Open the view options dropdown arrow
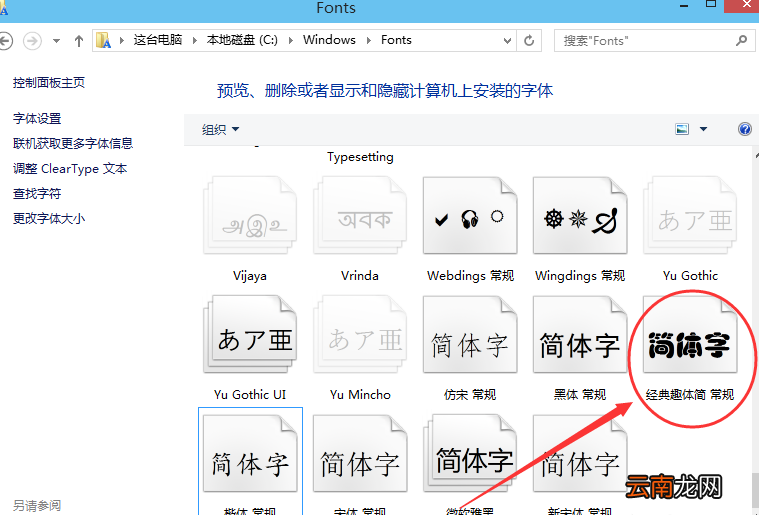 coord(703,129)
